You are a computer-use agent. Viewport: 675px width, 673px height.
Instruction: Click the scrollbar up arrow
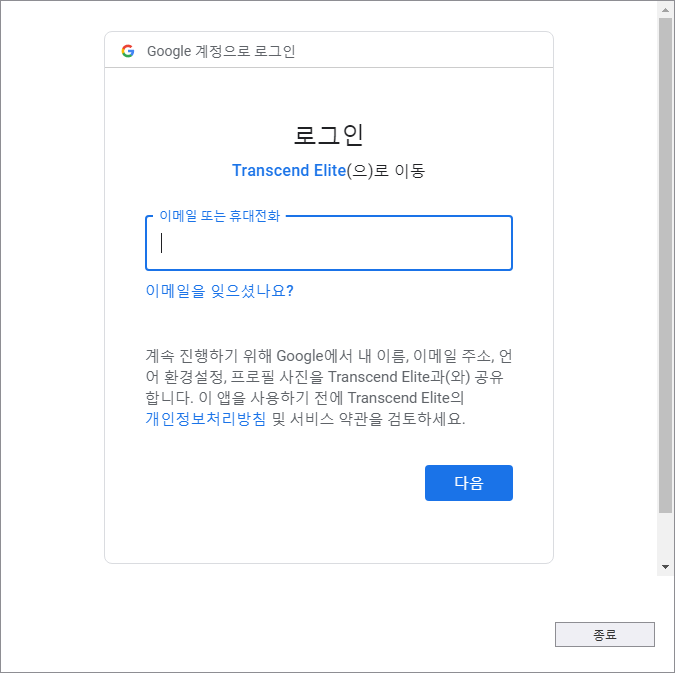[666, 10]
